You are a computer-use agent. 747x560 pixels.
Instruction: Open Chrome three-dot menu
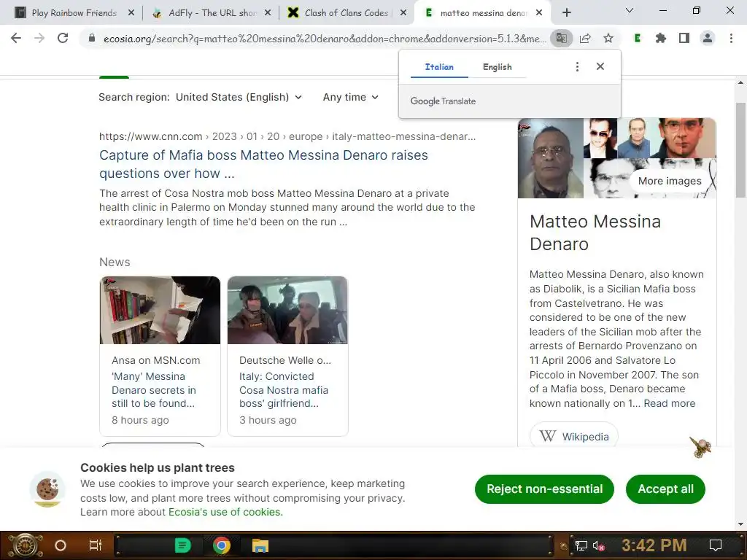click(731, 38)
